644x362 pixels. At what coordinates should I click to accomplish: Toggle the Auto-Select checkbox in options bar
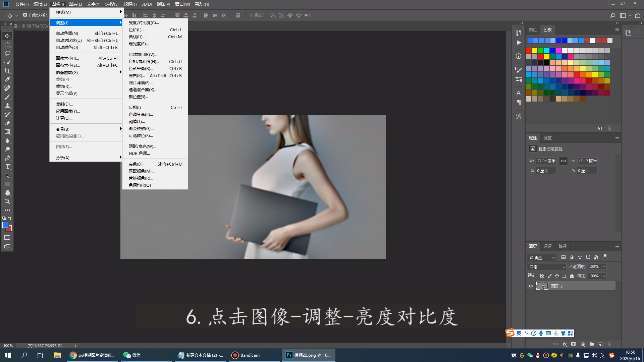25,15
